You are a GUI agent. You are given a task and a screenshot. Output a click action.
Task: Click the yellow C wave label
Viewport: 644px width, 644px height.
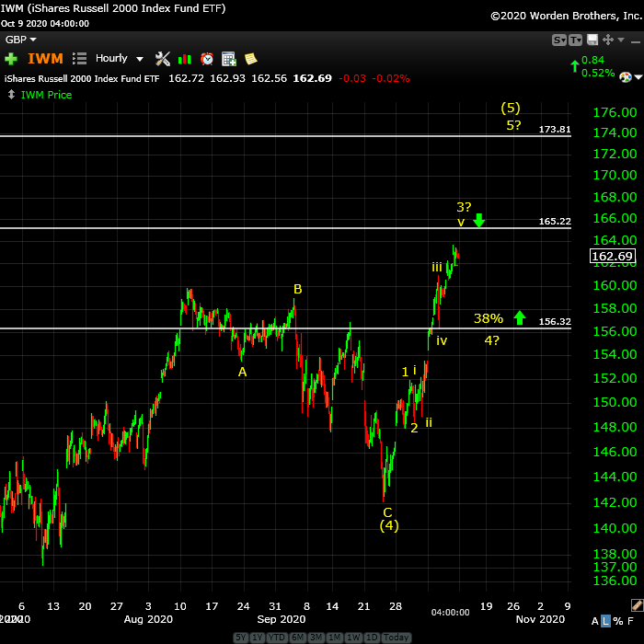point(387,512)
